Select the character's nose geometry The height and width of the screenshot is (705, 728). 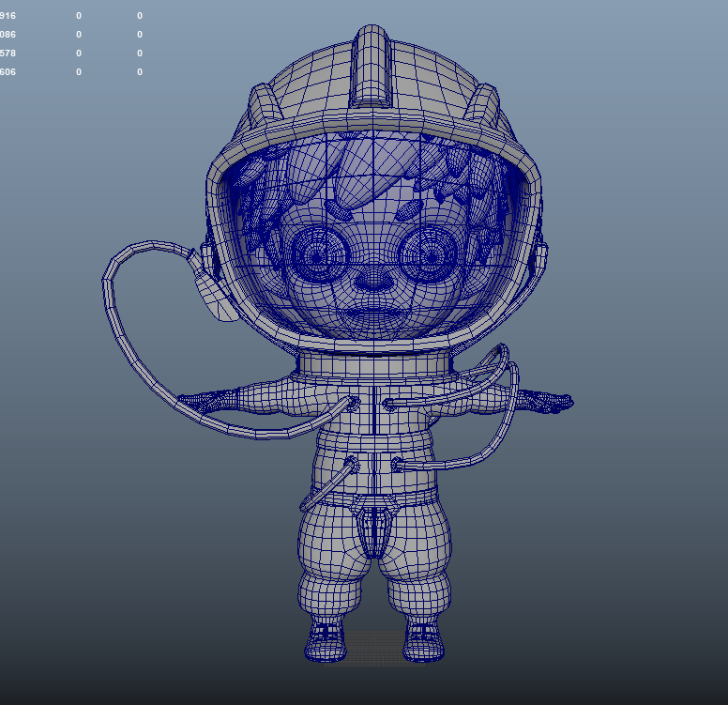373,278
